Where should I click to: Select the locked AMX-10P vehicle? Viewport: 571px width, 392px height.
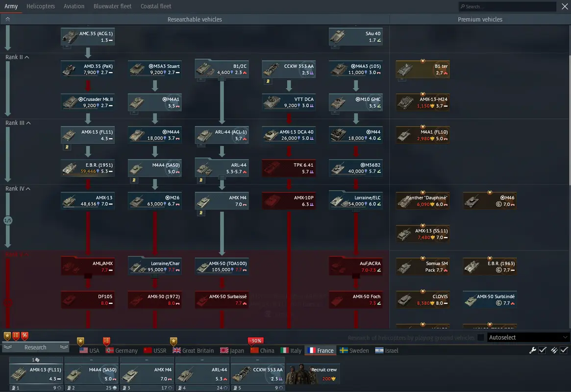289,201
